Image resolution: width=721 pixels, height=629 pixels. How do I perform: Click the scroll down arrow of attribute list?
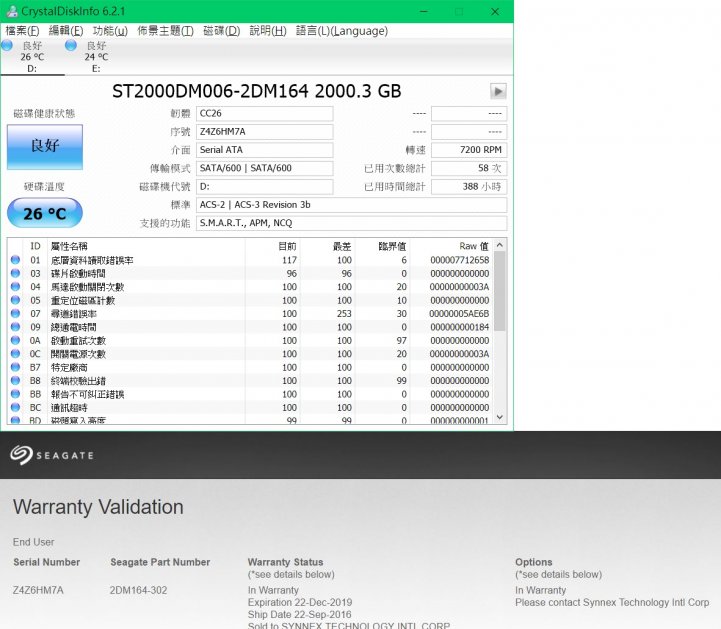tap(500, 417)
